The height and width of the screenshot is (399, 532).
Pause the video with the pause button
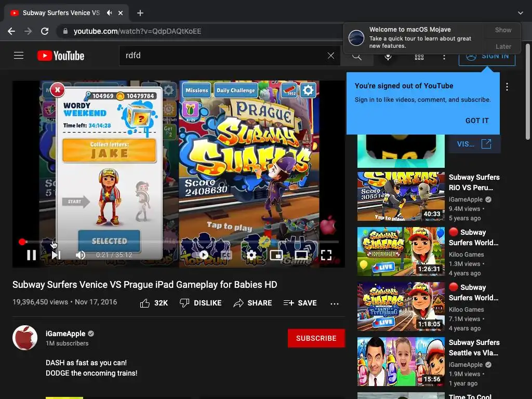[x=32, y=255]
